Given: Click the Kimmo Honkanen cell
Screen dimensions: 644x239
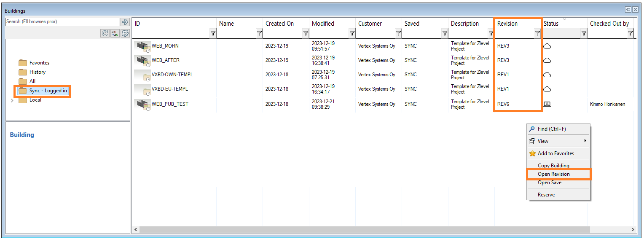Looking at the screenshot, I should point(607,104).
